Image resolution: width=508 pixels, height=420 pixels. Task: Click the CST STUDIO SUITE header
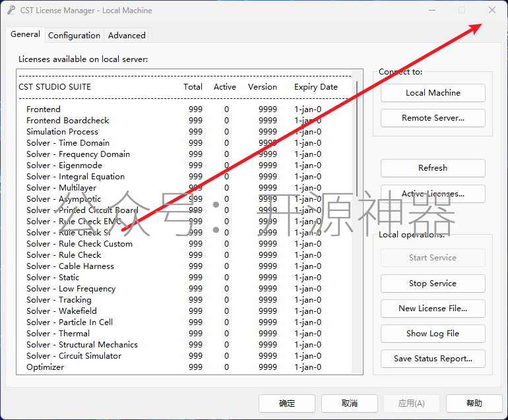55,87
